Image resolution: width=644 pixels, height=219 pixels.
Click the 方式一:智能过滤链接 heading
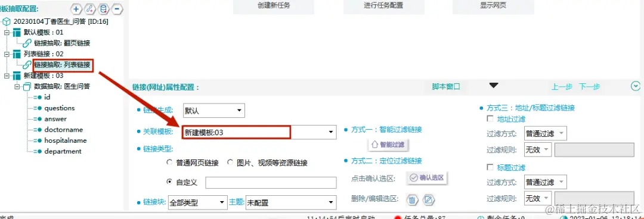386,130
